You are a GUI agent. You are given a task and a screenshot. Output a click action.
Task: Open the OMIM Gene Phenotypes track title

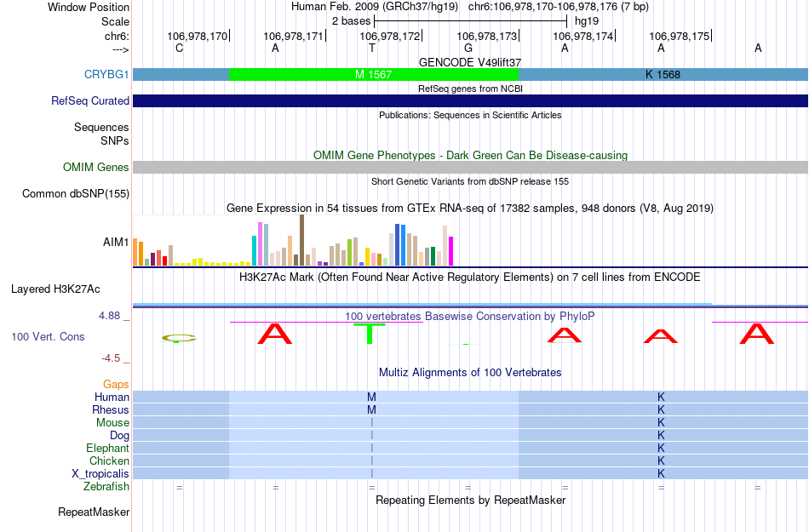[x=470, y=155]
